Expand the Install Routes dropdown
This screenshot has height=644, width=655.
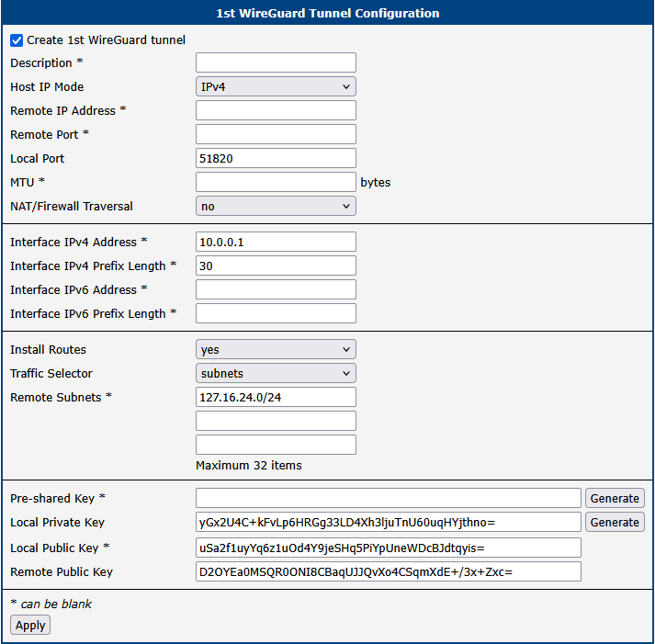(276, 350)
